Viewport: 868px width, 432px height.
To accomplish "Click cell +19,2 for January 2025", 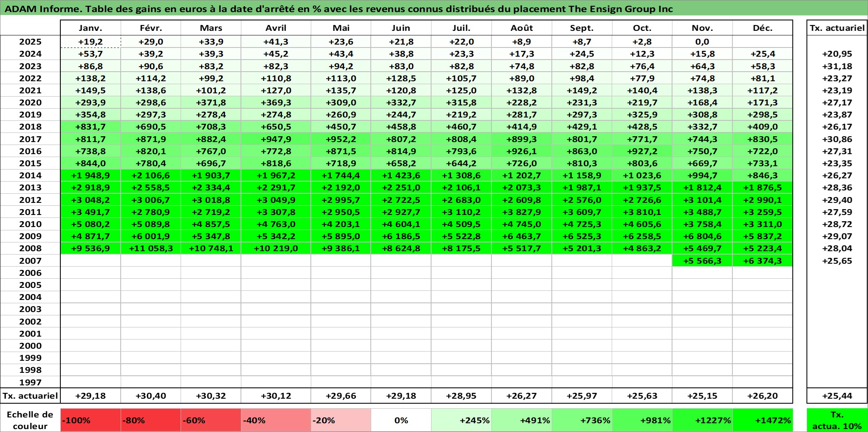I will coord(90,42).
